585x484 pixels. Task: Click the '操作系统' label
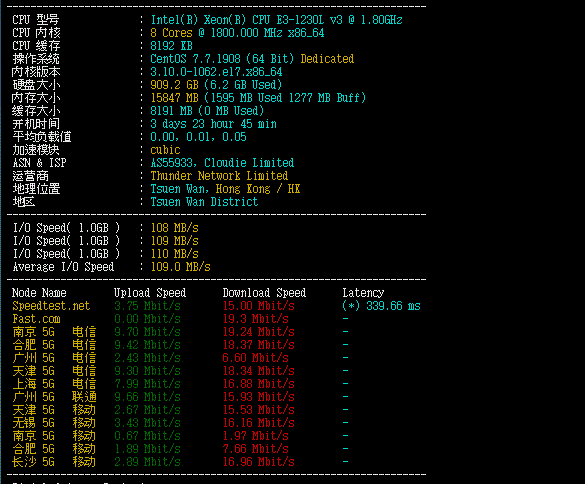coord(36,59)
